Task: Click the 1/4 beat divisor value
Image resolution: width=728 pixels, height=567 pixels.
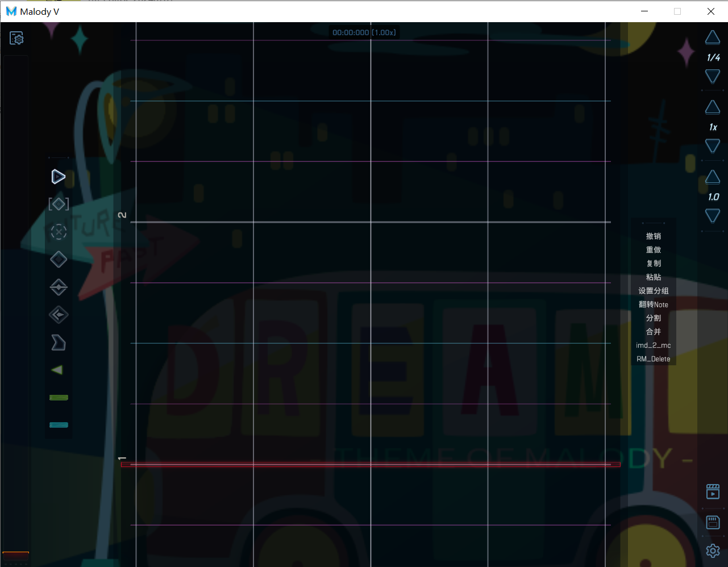Action: pyautogui.click(x=713, y=57)
